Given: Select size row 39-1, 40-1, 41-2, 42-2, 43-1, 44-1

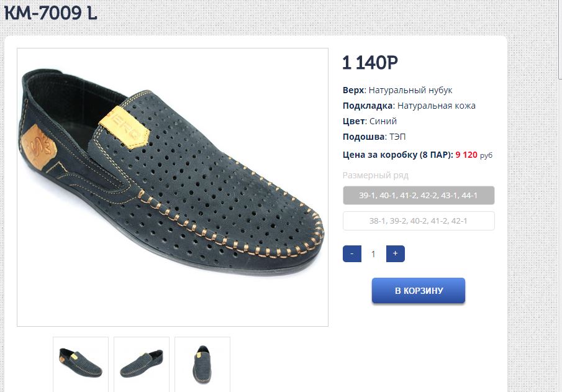Looking at the screenshot, I should pyautogui.click(x=419, y=196).
